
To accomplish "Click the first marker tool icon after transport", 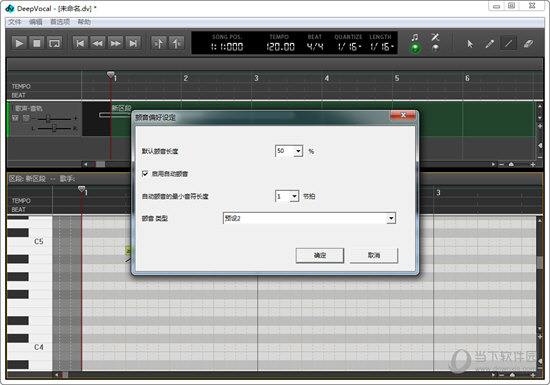I will 159,43.
